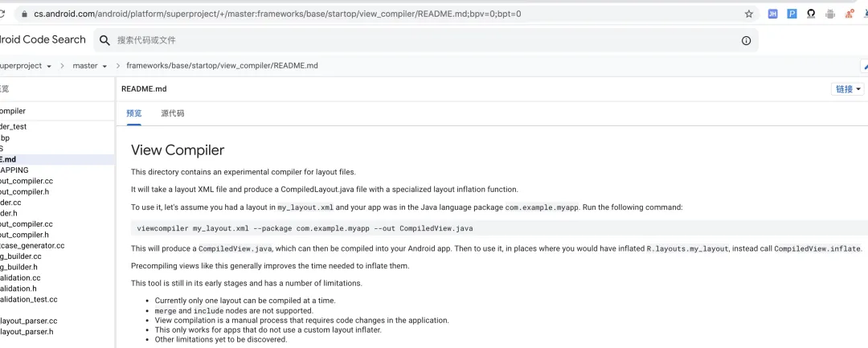The height and width of the screenshot is (348, 868).
Task: Focus the code search input field
Action: [426, 40]
